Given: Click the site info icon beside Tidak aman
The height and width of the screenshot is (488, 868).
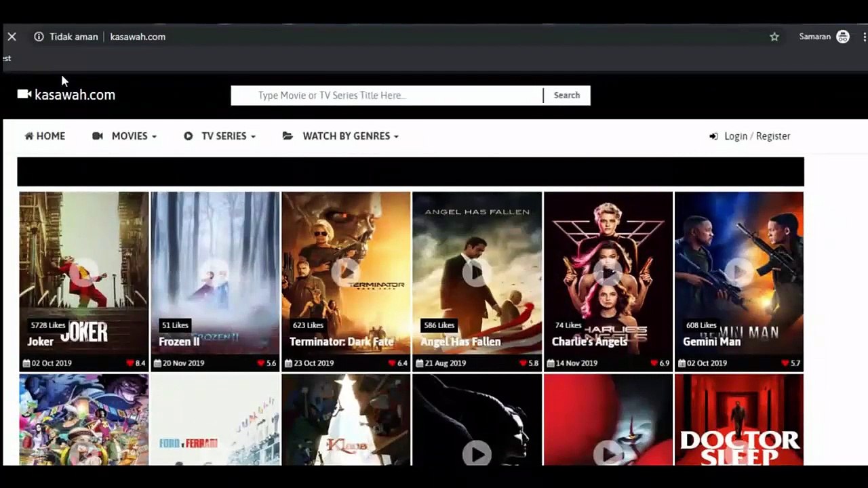Looking at the screenshot, I should (39, 37).
